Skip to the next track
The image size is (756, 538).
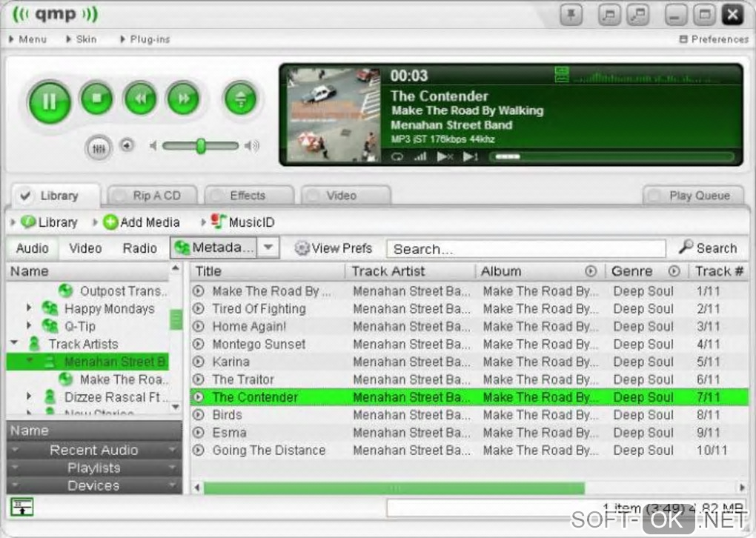click(x=183, y=99)
